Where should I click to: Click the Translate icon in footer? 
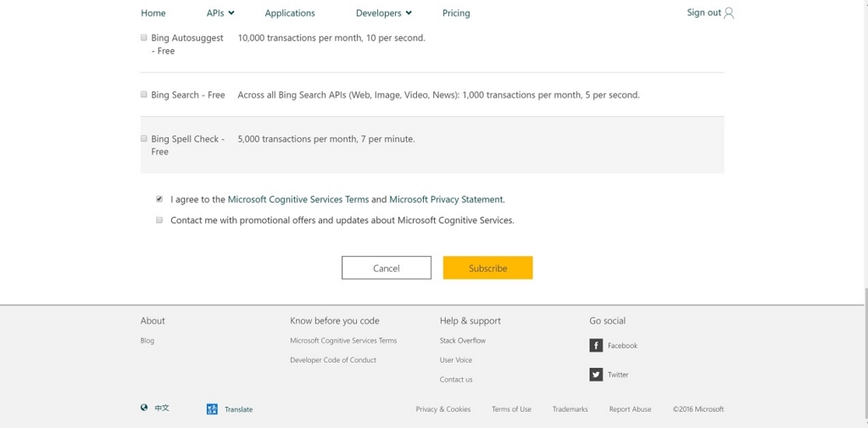tap(212, 409)
